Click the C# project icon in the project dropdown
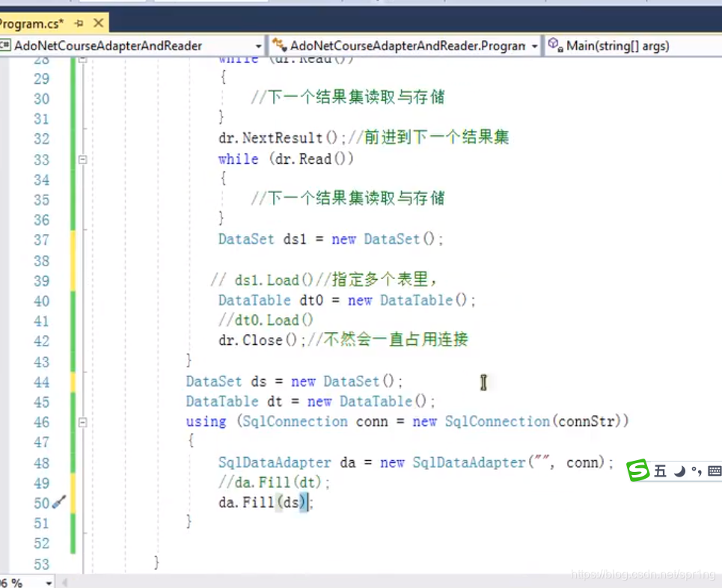This screenshot has height=588, width=722. (5, 45)
